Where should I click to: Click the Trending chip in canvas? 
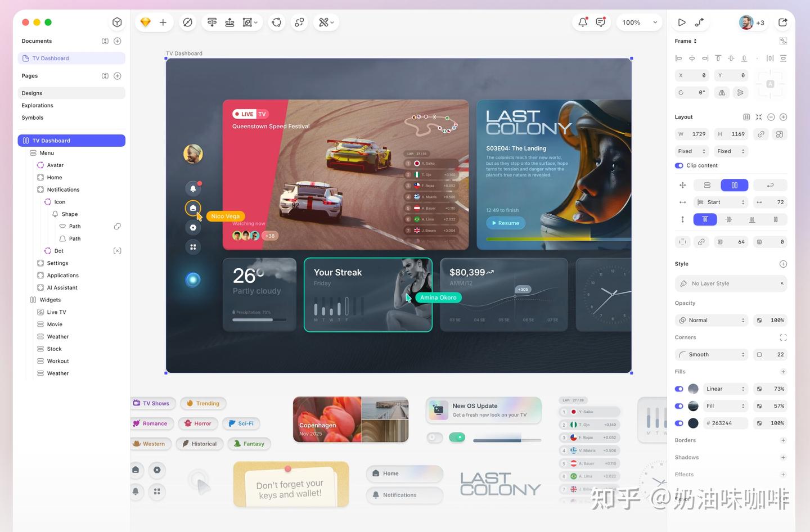[203, 403]
